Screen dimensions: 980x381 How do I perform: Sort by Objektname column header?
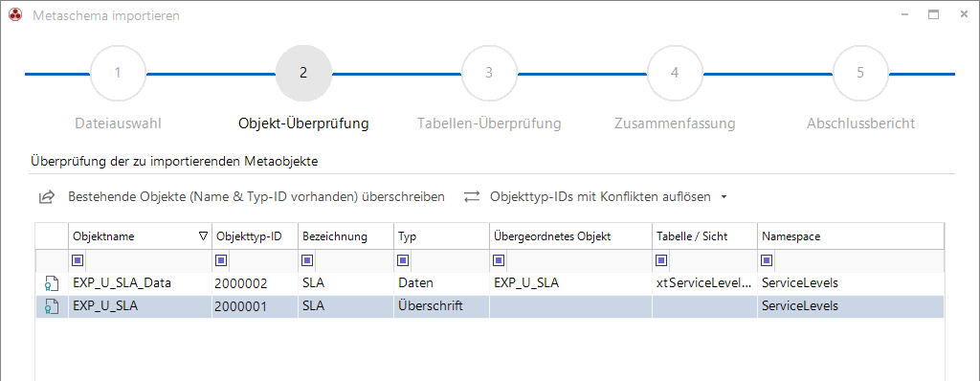coord(140,236)
